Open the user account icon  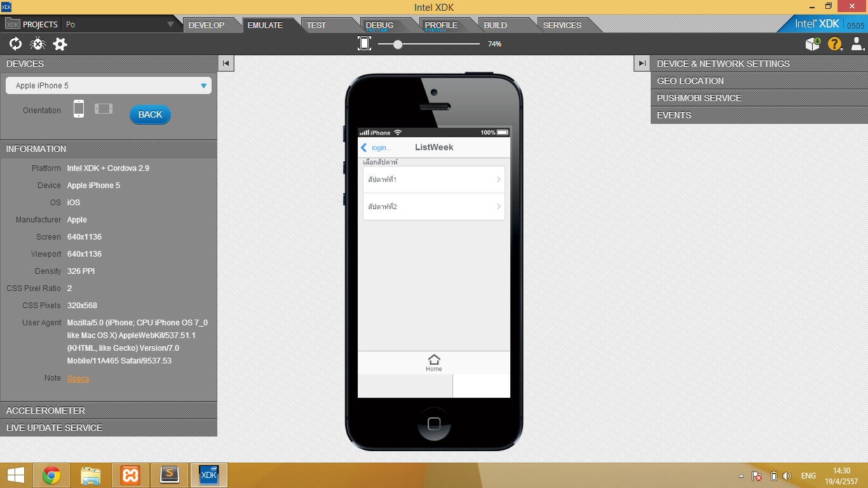tap(857, 44)
